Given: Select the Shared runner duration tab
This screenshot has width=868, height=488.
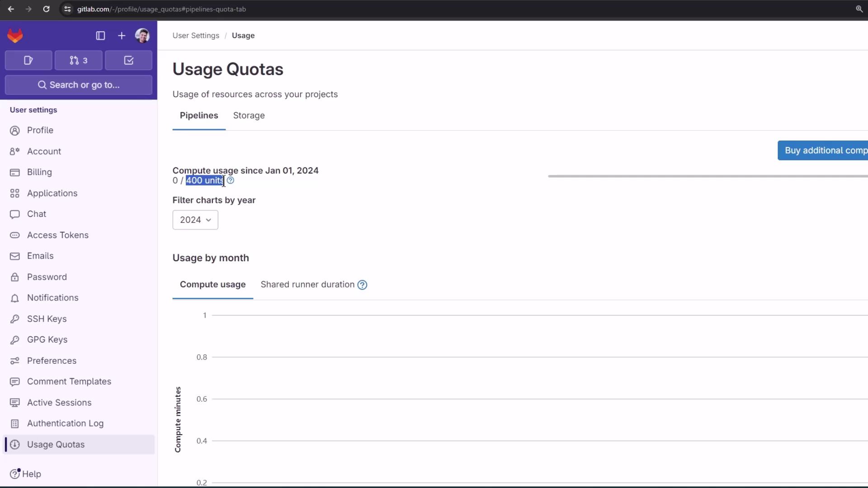Looking at the screenshot, I should [x=307, y=285].
